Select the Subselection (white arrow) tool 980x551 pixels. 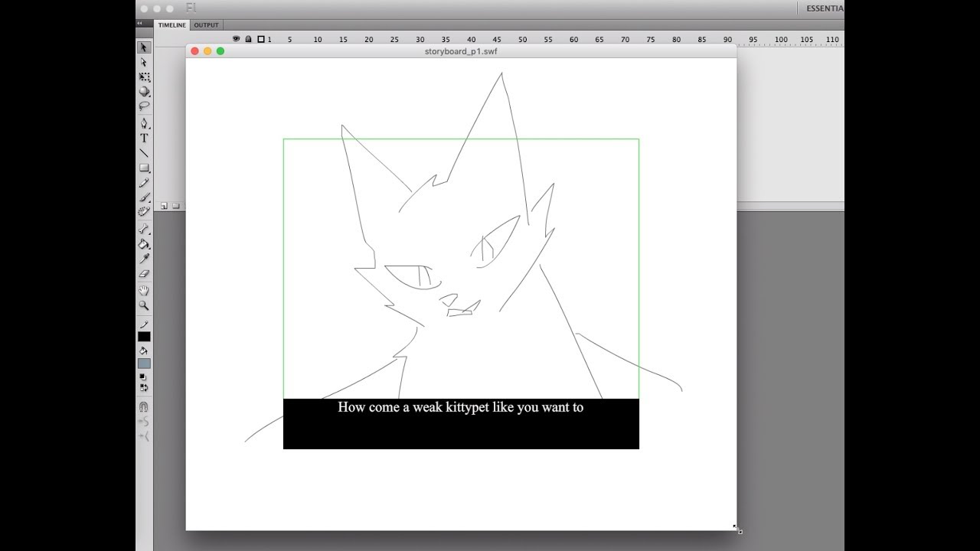(x=144, y=62)
